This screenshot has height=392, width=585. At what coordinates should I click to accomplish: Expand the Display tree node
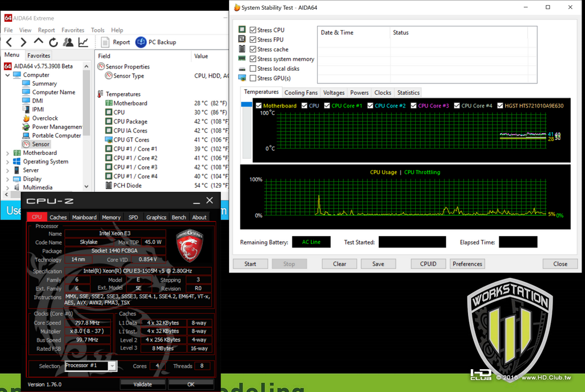pyautogui.click(x=7, y=179)
